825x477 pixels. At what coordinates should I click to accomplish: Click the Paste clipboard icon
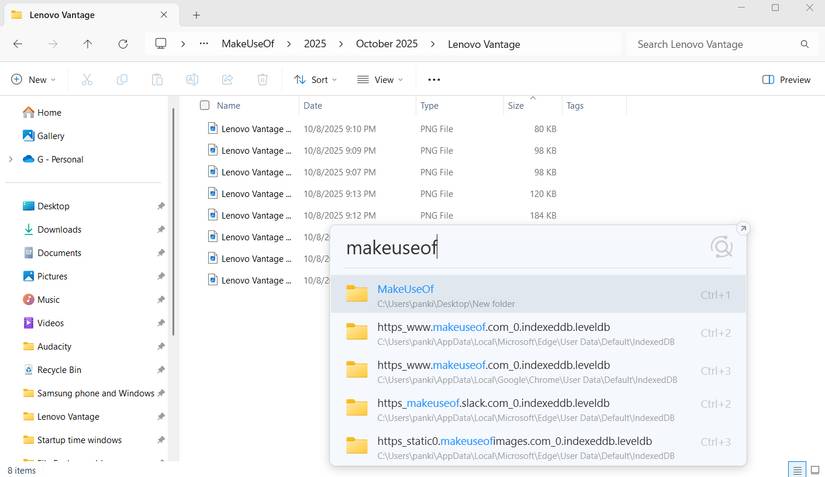157,79
